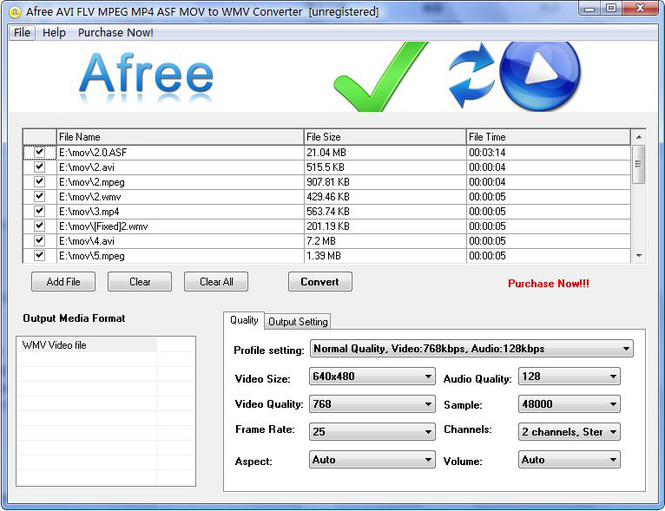Click the Add File button
This screenshot has width=665, height=511.
(63, 282)
